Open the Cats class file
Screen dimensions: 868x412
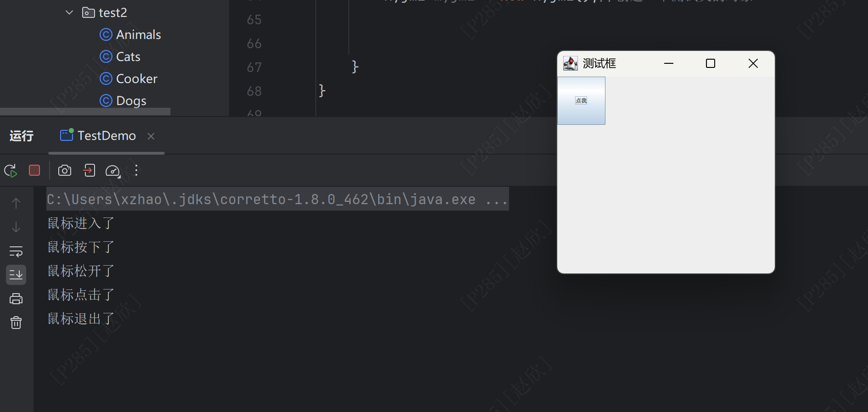[x=128, y=57]
